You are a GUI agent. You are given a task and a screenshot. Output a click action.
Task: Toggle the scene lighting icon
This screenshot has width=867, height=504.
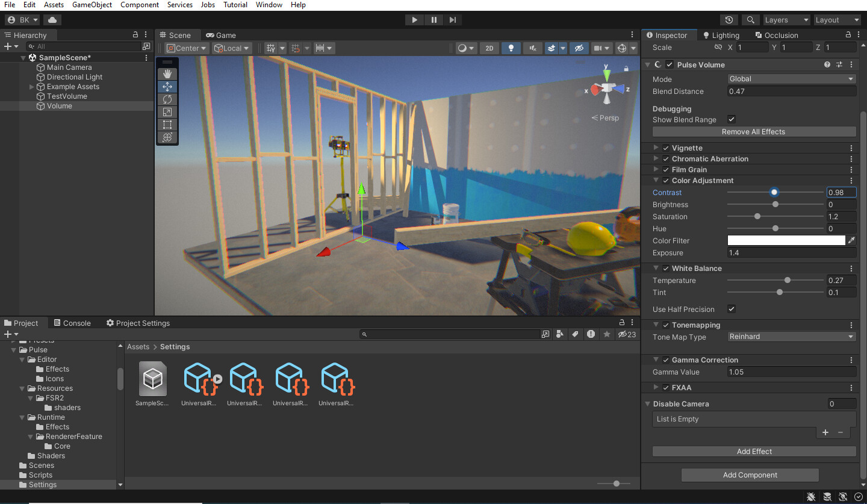coord(511,48)
